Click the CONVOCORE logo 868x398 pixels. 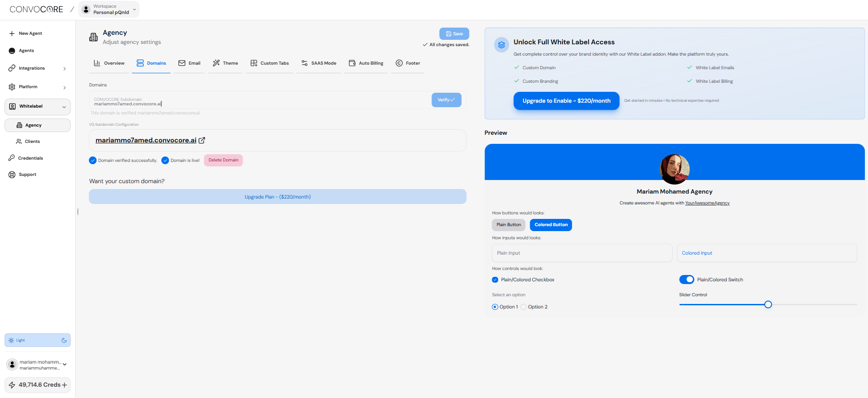(36, 9)
